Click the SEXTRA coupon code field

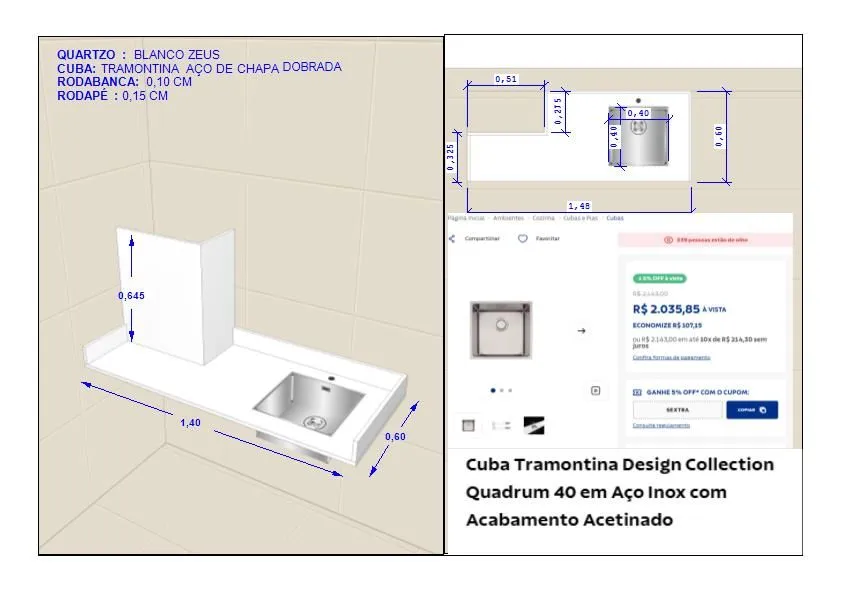678,410
